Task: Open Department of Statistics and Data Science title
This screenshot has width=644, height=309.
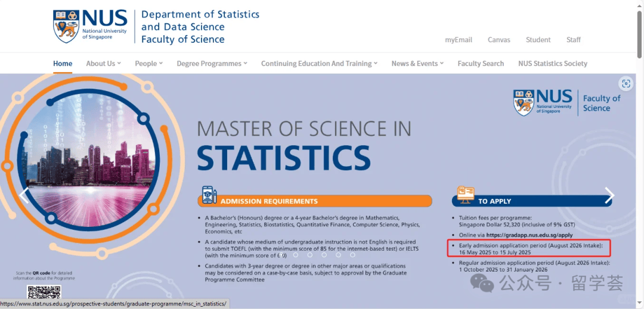Action: pos(200,27)
